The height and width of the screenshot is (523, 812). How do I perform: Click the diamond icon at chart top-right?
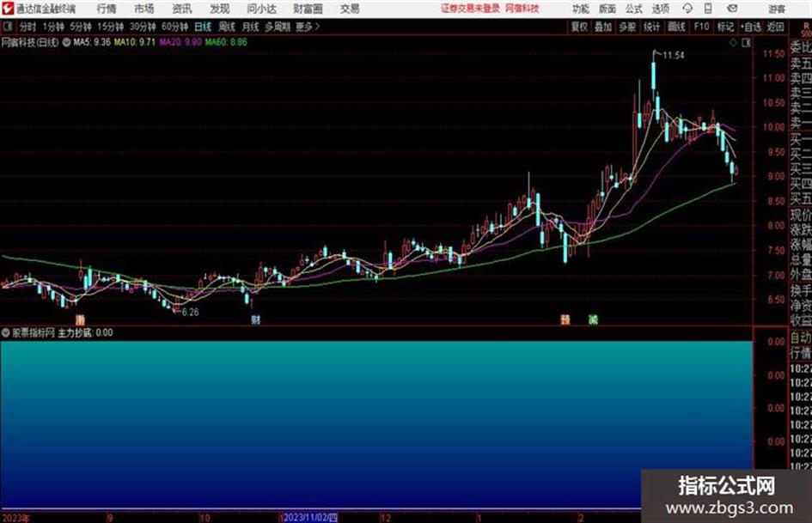pos(733,43)
